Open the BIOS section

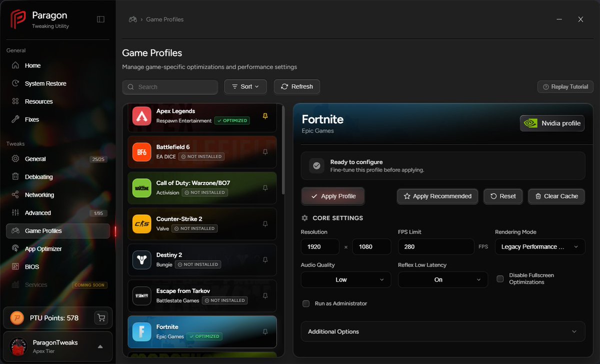click(x=58, y=267)
